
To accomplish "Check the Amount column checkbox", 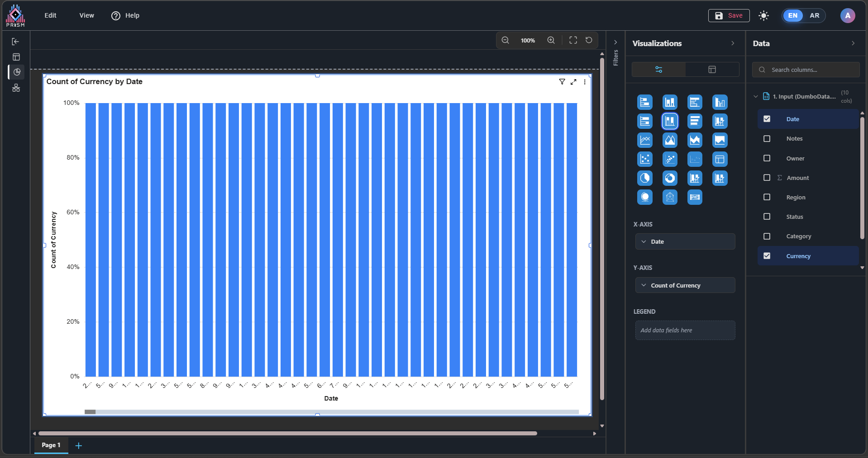I will [767, 178].
